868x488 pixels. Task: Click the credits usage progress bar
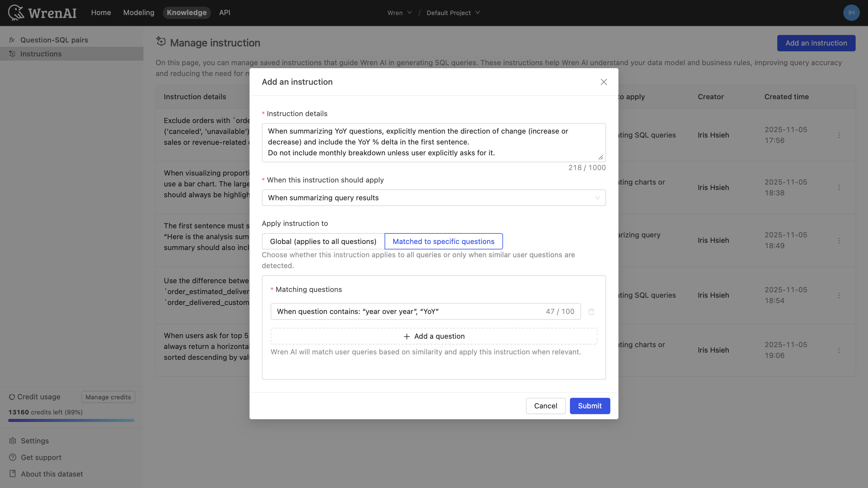[x=71, y=420]
